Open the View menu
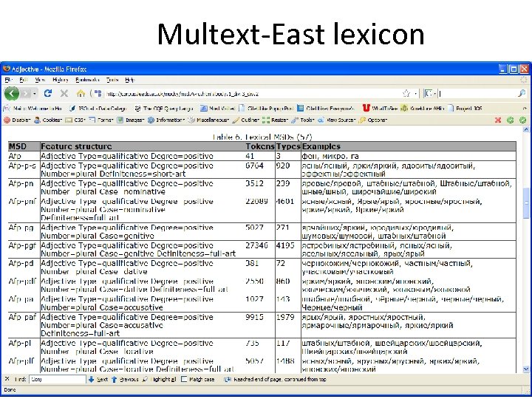The image size is (532, 399). [40, 80]
